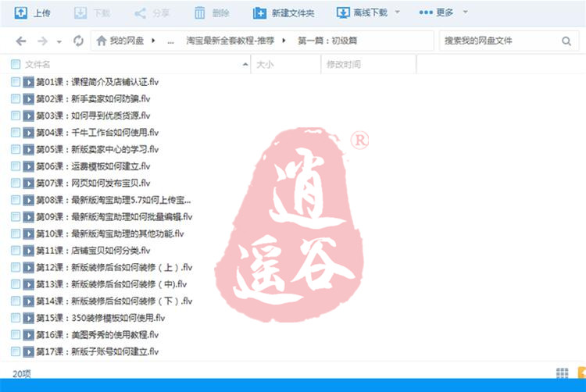Click video icon of 第14课 file
Screen dimensions: 586x392
(x=28, y=301)
